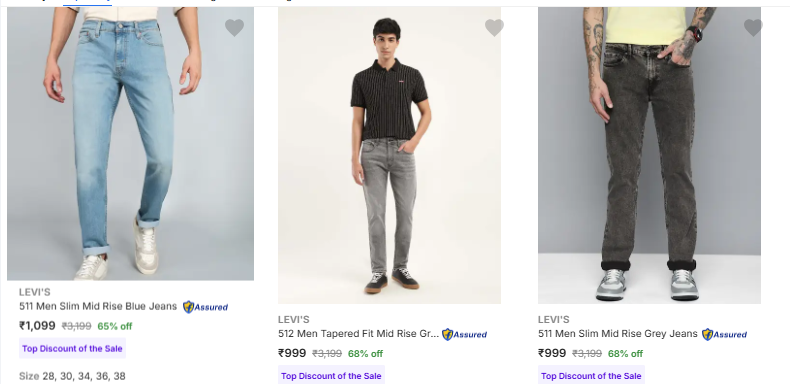Open 511 Men Slim Mid Rise Grey Jeans
The height and width of the screenshot is (384, 790).
pyautogui.click(x=618, y=334)
